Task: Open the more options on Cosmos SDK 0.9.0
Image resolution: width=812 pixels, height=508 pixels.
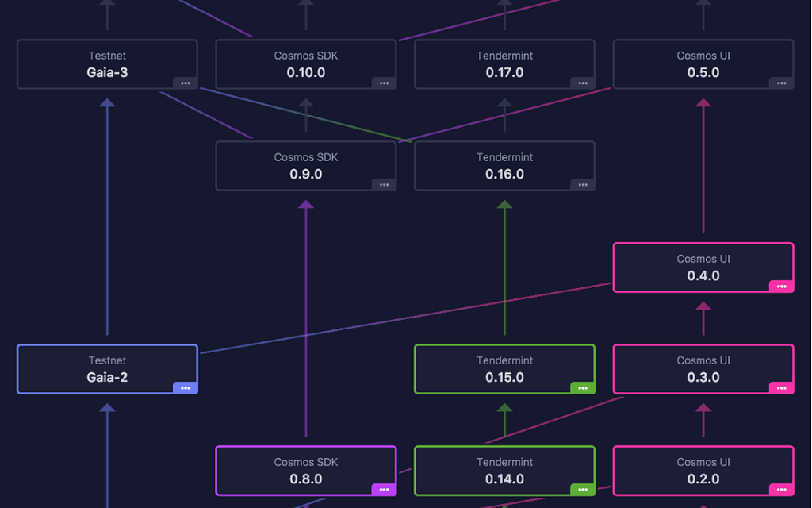Action: click(x=385, y=184)
